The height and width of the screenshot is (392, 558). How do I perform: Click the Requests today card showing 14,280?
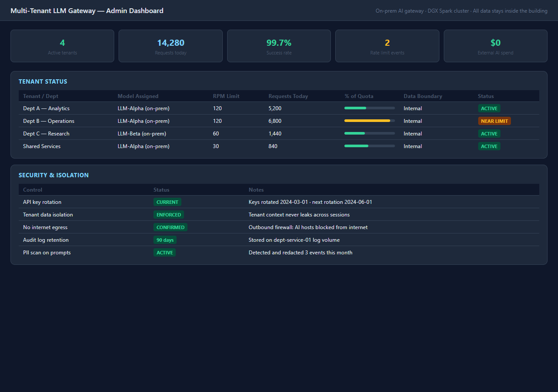pos(170,46)
